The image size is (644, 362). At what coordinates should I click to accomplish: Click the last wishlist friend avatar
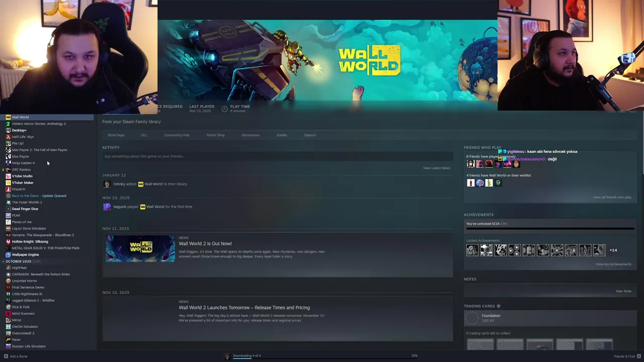point(498,183)
